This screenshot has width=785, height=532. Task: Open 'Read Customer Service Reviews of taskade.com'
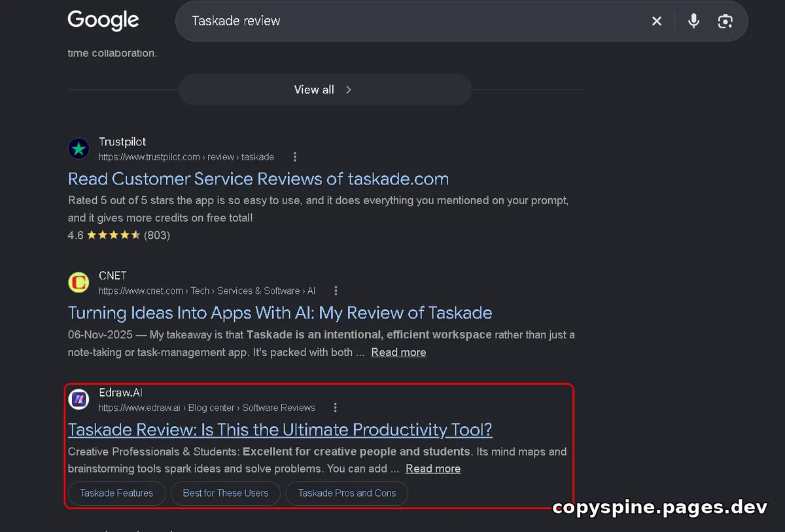(x=258, y=179)
